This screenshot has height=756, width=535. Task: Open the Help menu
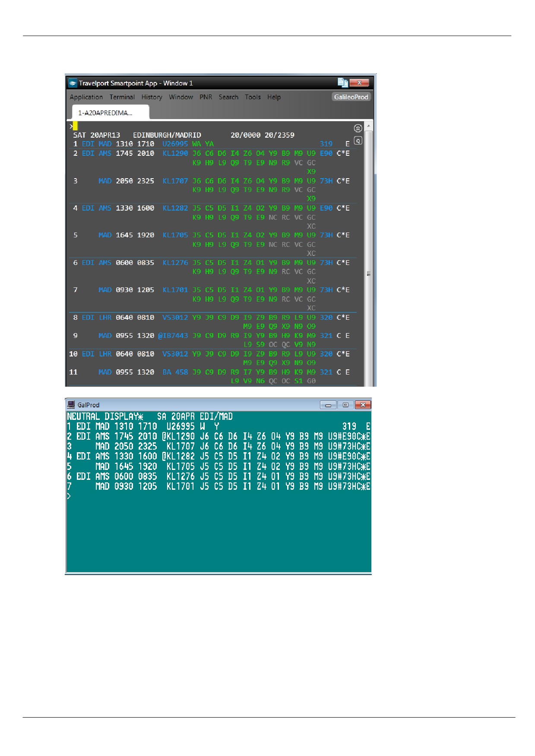pyautogui.click(x=274, y=97)
